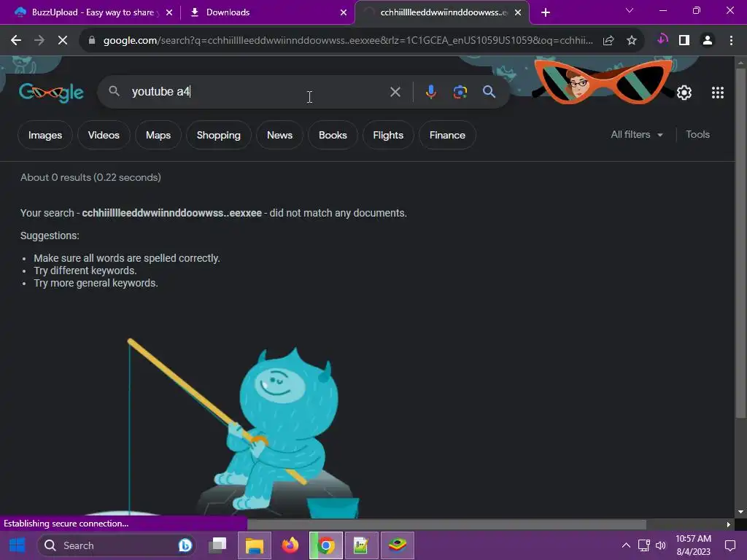Open a new browser tab
The image size is (747, 560).
(x=546, y=12)
